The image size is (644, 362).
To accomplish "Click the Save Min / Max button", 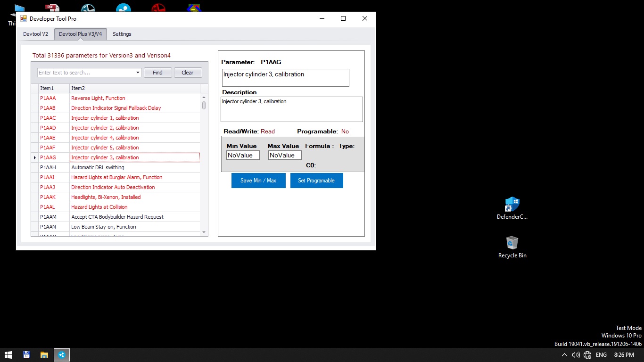I will [x=258, y=181].
